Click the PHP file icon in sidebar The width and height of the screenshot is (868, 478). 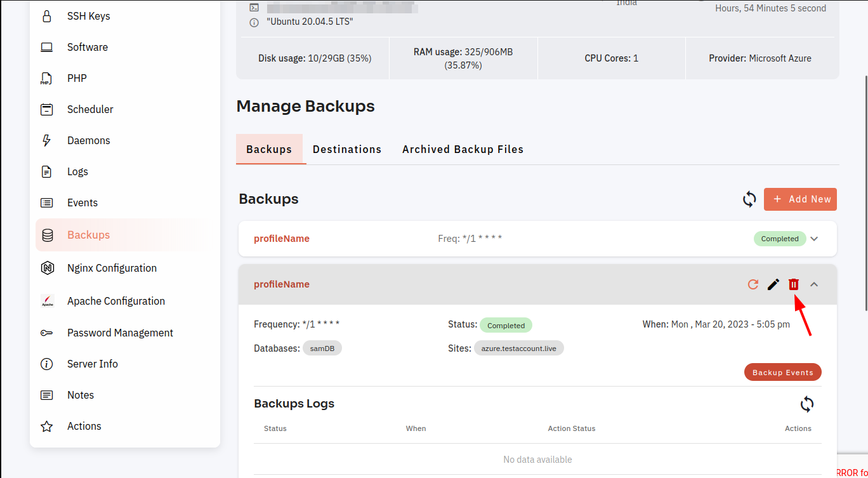[46, 78]
